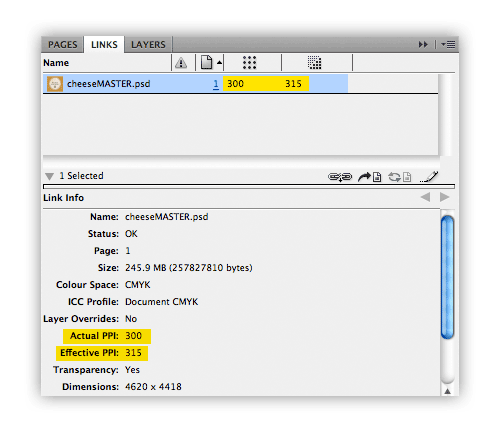Select the Links tab

point(104,45)
